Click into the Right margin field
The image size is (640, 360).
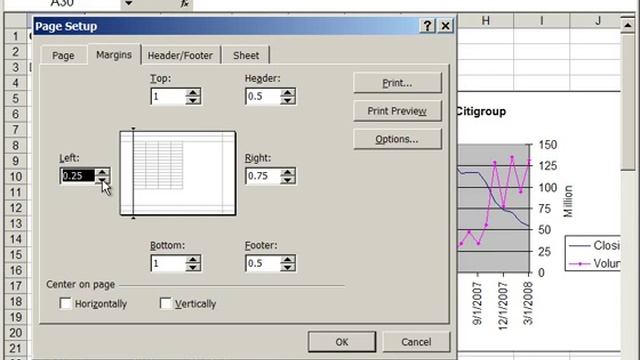click(x=263, y=176)
